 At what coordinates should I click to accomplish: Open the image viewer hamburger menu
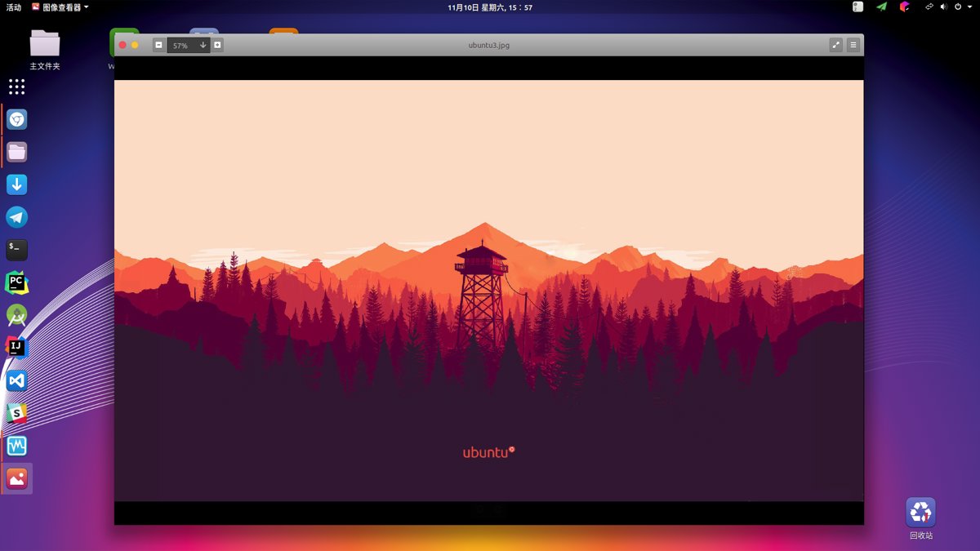(x=853, y=45)
